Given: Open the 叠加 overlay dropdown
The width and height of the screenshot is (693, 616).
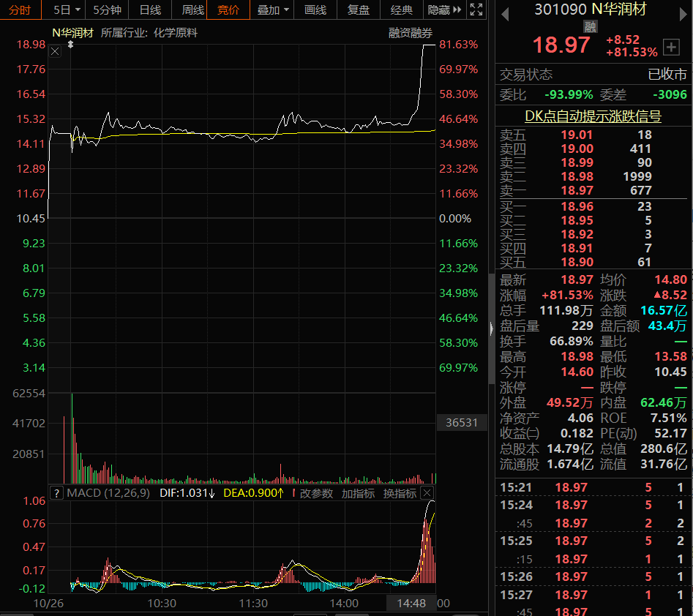Looking at the screenshot, I should pos(272,10).
